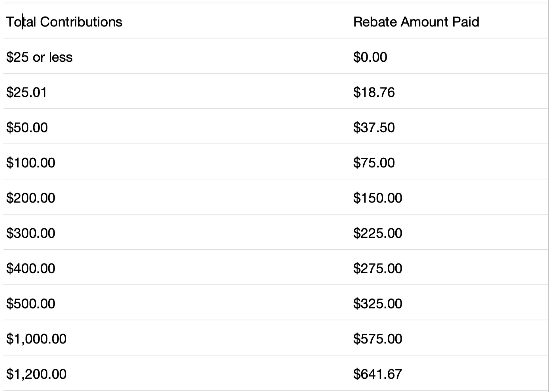
Task: Click the $18.76 rebate amount
Action: click(x=374, y=92)
